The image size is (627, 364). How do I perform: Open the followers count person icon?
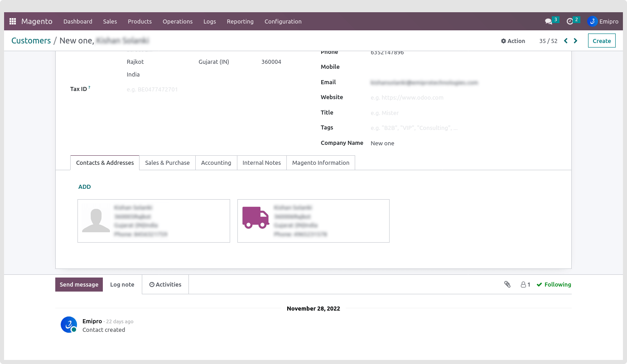pyautogui.click(x=525, y=284)
